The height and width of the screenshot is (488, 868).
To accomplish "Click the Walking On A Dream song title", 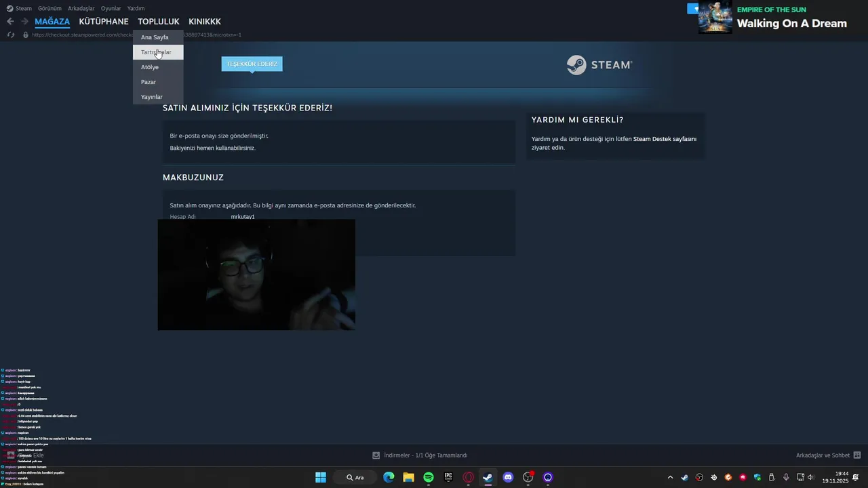I will [792, 24].
